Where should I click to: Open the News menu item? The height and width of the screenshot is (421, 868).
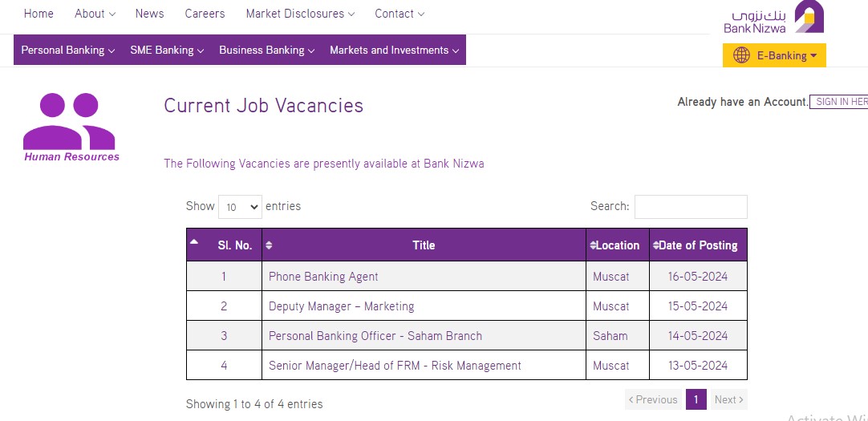click(x=149, y=14)
